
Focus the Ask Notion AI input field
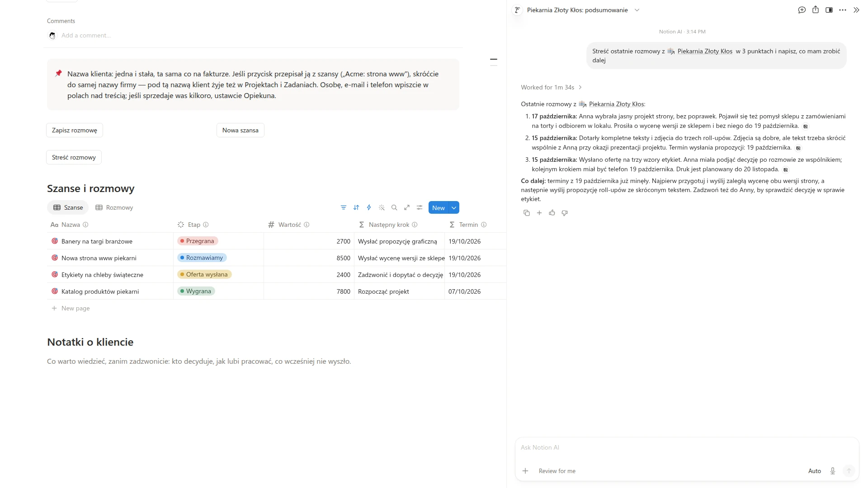(687, 447)
